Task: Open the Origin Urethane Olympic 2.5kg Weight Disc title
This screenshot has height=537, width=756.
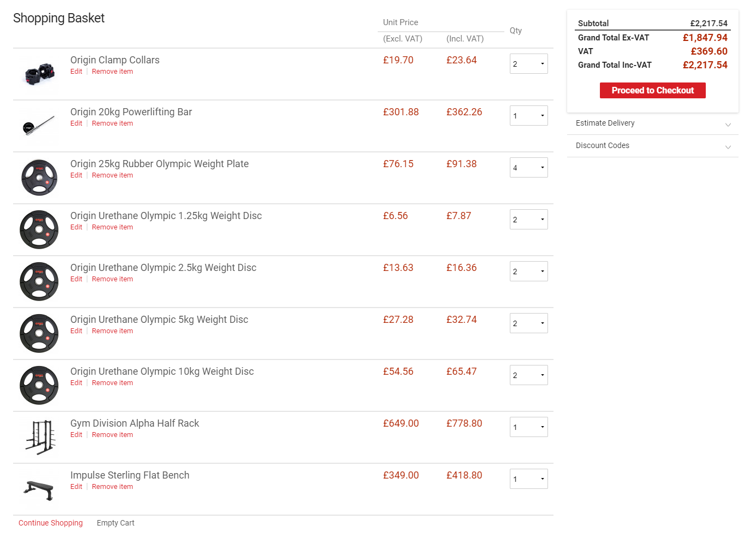Action: coord(163,268)
